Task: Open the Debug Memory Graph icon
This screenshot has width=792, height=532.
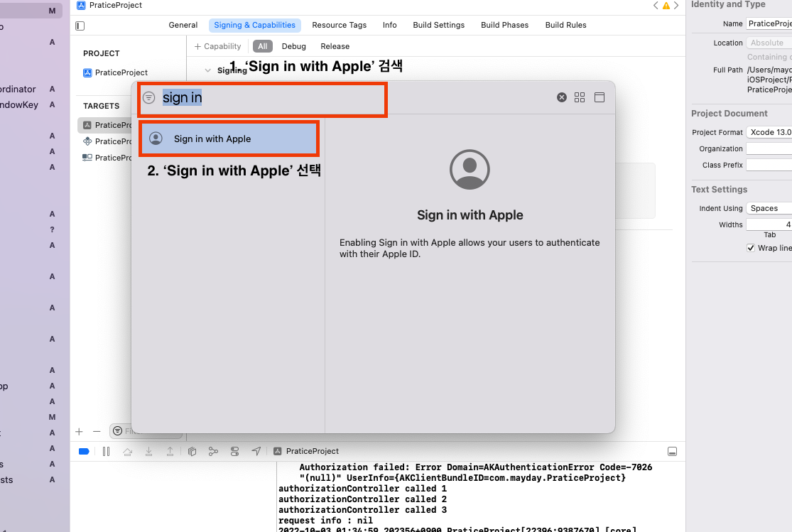Action: (x=213, y=452)
